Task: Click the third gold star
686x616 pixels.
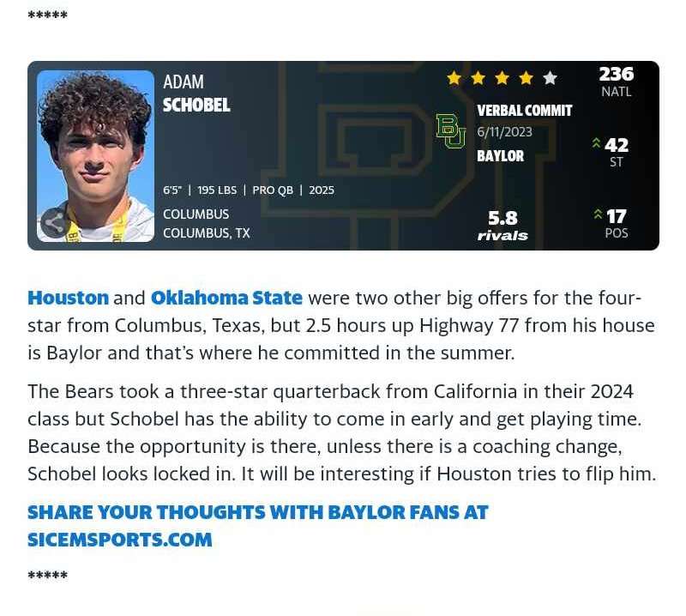Action: (x=502, y=78)
